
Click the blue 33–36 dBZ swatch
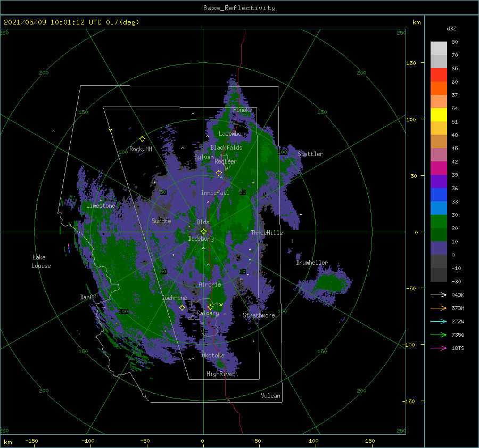[439, 195]
